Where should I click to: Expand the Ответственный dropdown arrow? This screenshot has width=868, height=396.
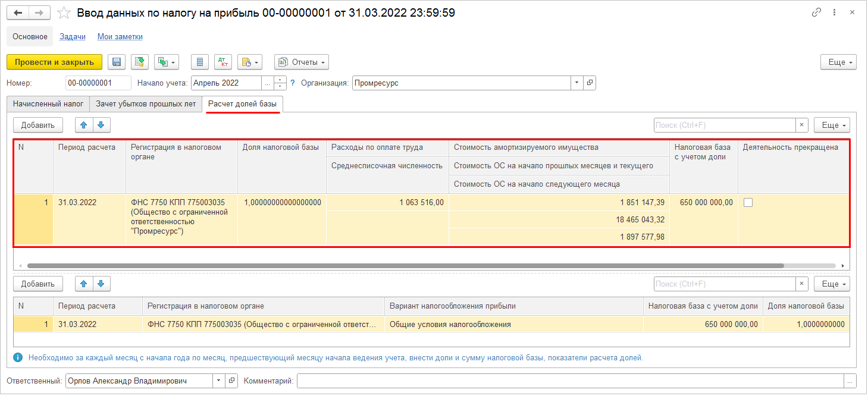pos(218,381)
